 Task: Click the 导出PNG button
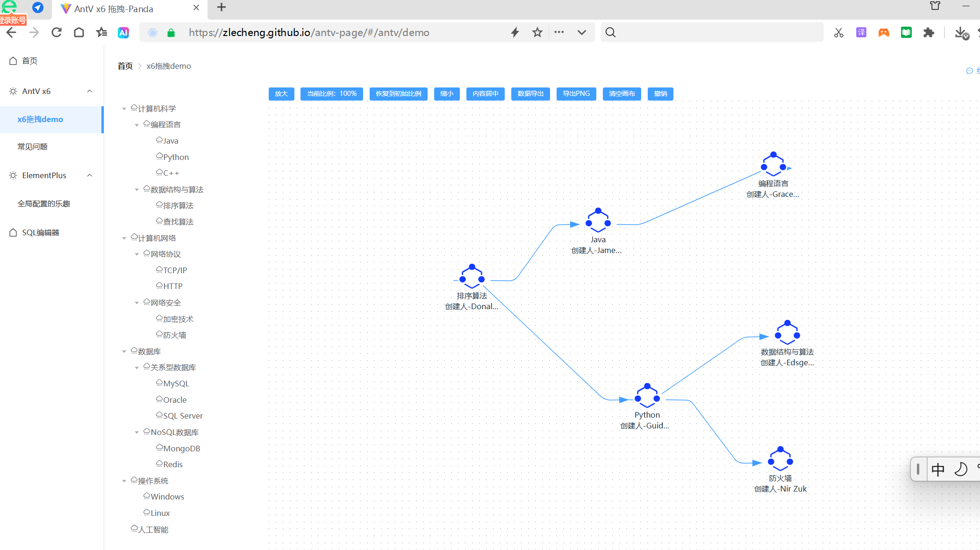(576, 94)
